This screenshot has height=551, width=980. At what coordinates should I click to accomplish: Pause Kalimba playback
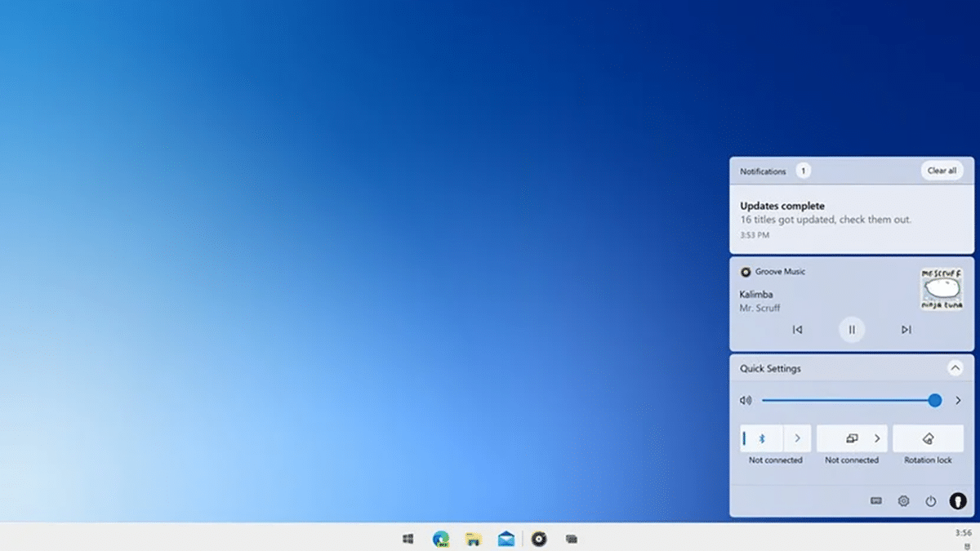pos(852,329)
